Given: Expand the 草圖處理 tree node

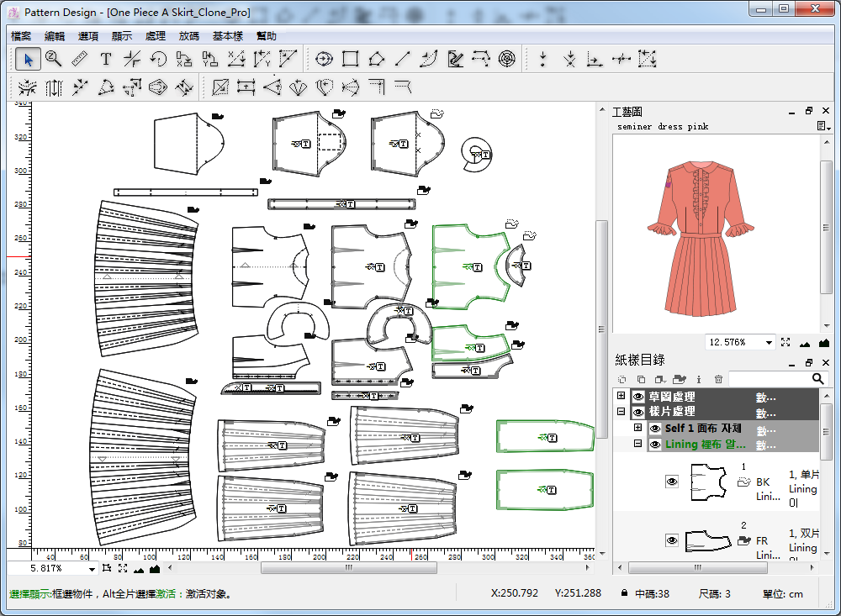Looking at the screenshot, I should click(x=621, y=397).
